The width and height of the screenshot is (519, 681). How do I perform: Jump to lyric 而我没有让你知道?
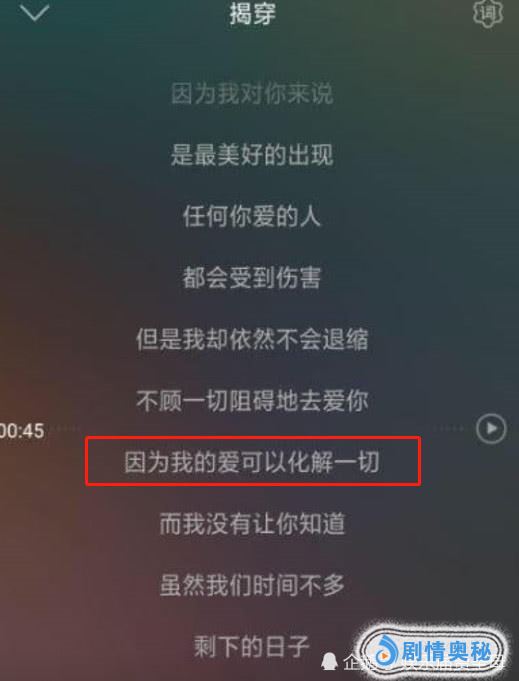(252, 523)
